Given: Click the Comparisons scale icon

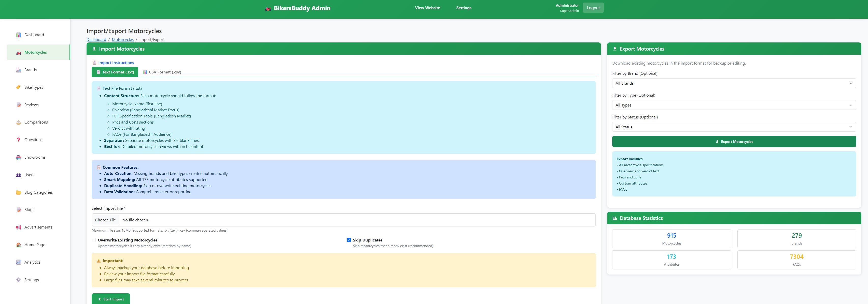Looking at the screenshot, I should point(19,123).
